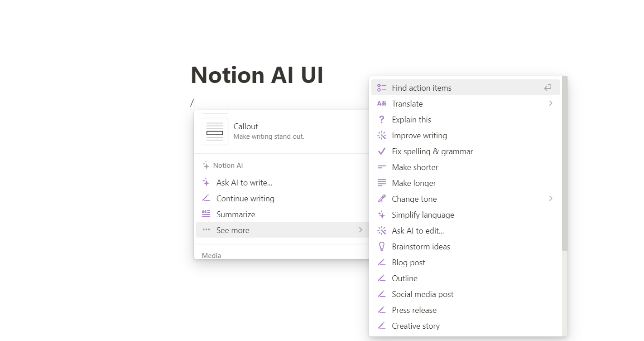Select Make longer option
This screenshot has width=644, height=341.
[466, 183]
